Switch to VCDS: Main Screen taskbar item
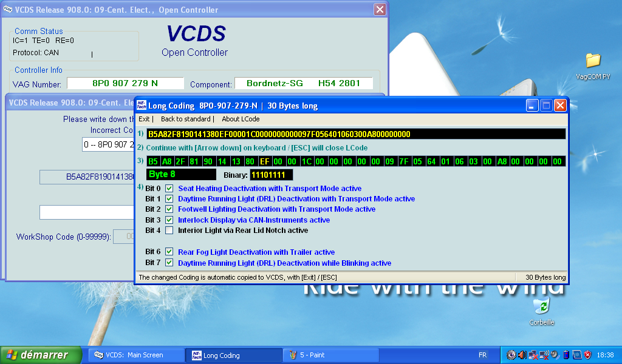Image resolution: width=622 pixels, height=364 pixels. pos(136,355)
